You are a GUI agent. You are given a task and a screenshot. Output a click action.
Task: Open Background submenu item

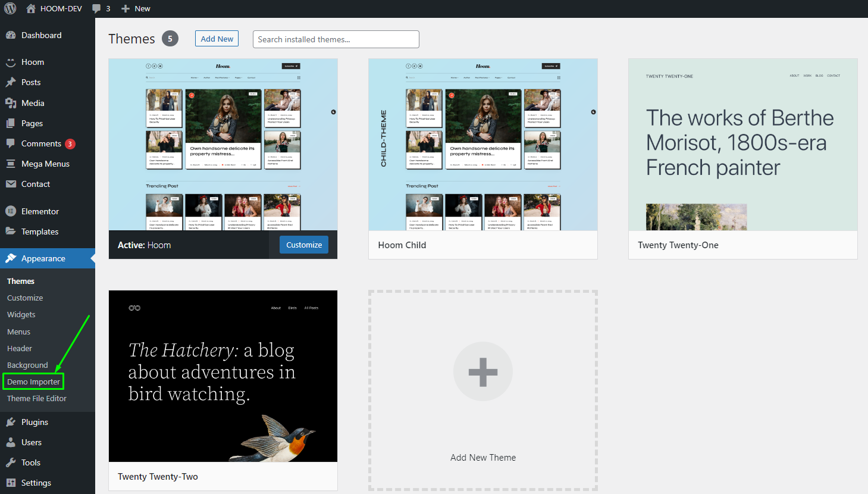[x=27, y=365]
